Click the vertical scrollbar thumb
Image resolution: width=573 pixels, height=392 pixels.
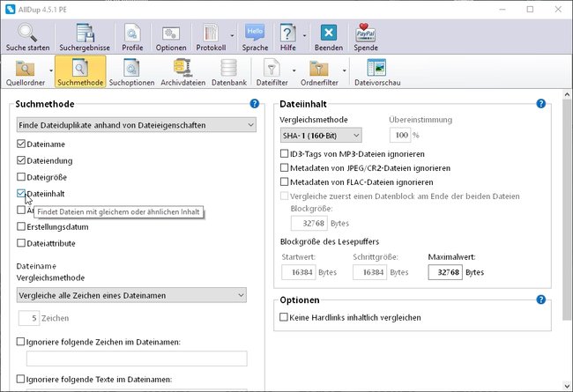(x=567, y=211)
